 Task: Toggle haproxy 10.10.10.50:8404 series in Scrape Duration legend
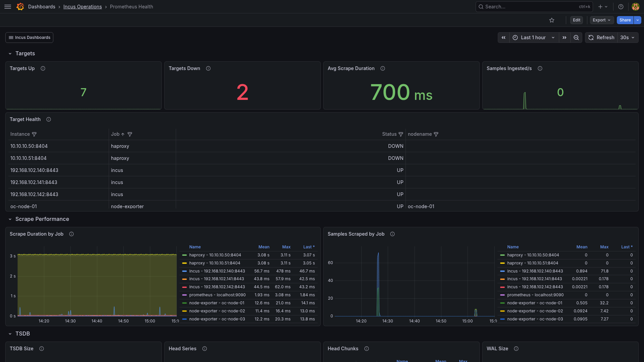pos(215,255)
